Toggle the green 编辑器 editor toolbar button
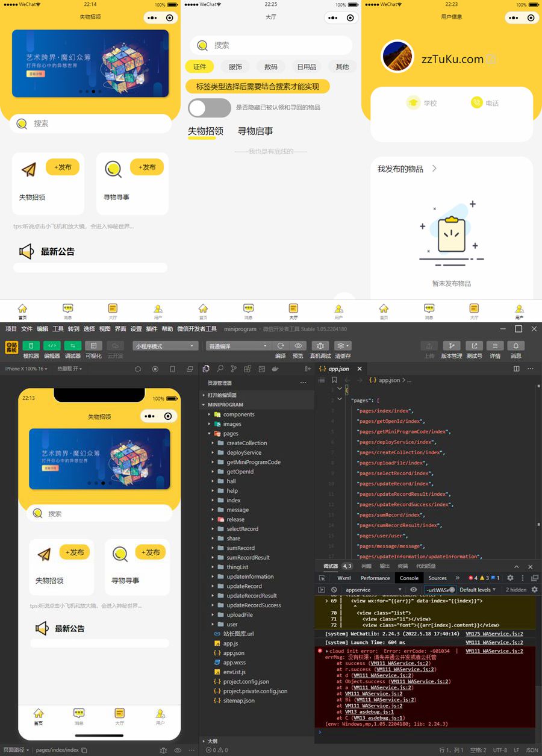 pyautogui.click(x=52, y=346)
